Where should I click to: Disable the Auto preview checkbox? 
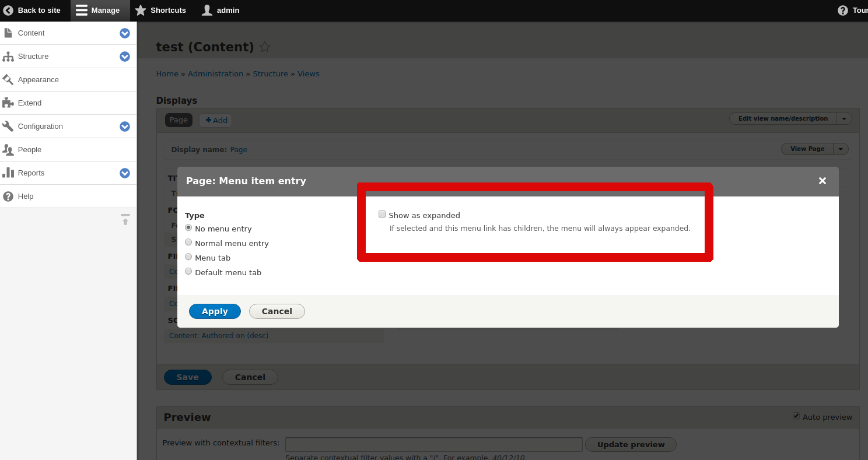tap(796, 416)
